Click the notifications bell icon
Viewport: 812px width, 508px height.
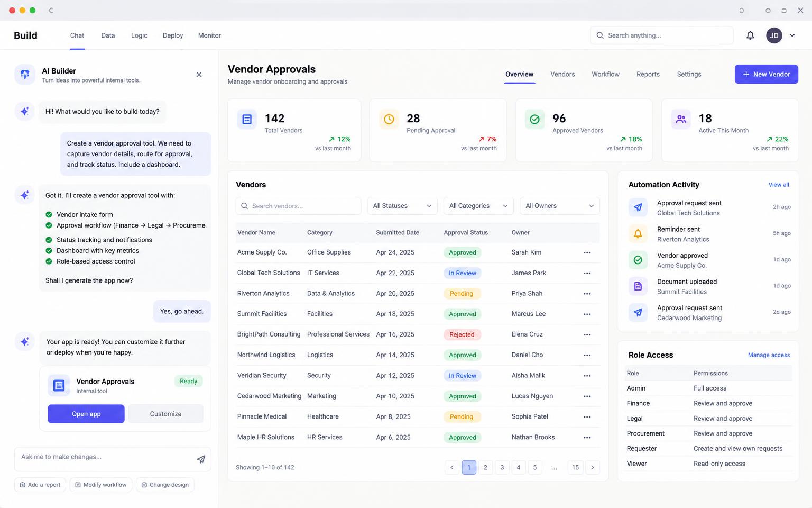750,35
